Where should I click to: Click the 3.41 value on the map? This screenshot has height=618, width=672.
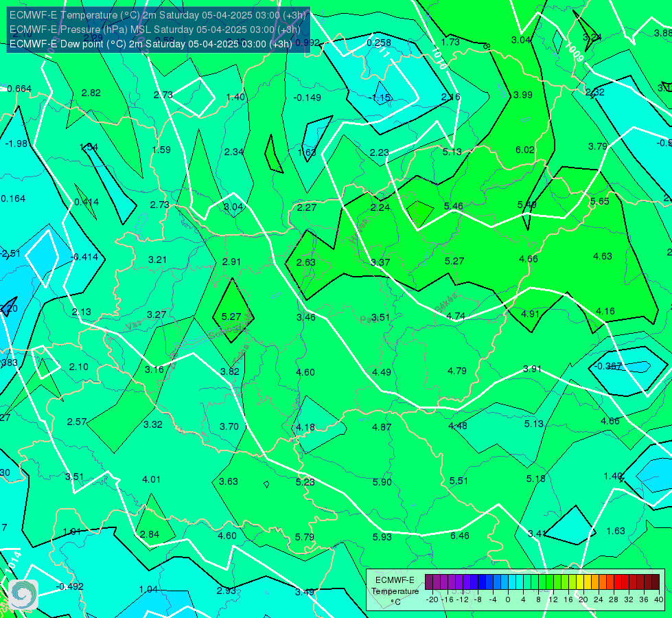(537, 534)
